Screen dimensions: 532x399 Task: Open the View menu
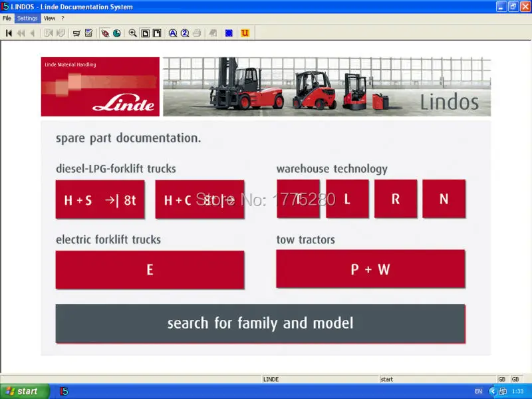coord(50,18)
